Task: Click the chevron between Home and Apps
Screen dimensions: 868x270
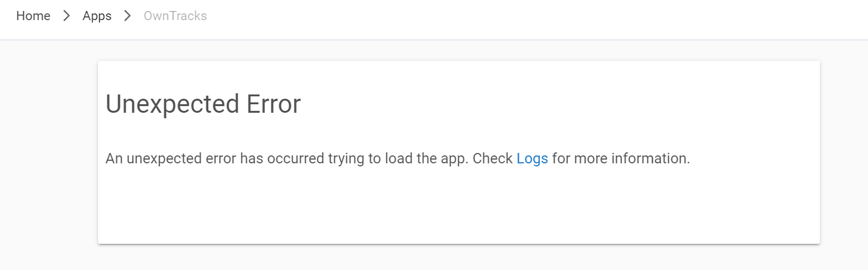Action: pyautogui.click(x=66, y=16)
